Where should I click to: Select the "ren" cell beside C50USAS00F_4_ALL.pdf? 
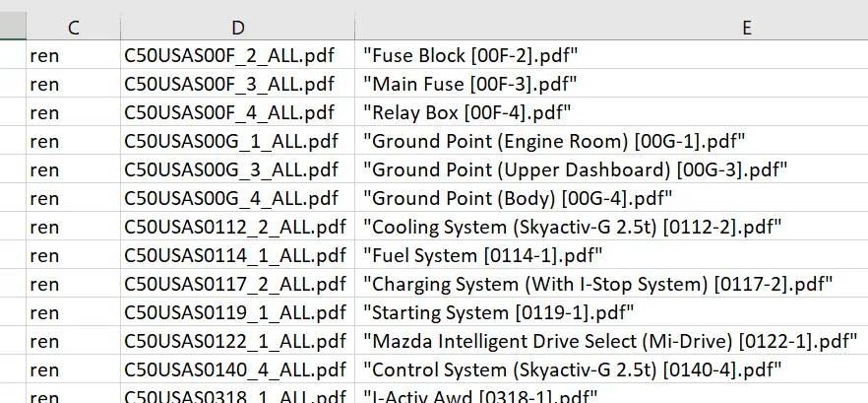click(73, 112)
